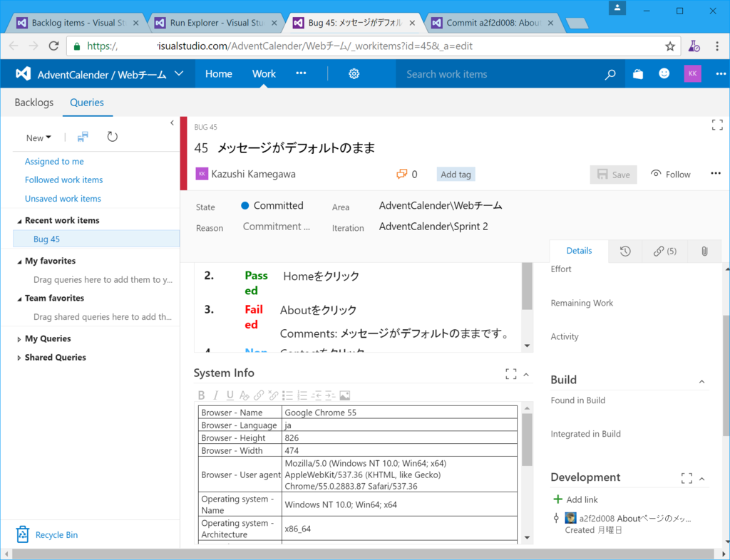
Task: Click the Visual Studio logo in header
Action: point(24,74)
